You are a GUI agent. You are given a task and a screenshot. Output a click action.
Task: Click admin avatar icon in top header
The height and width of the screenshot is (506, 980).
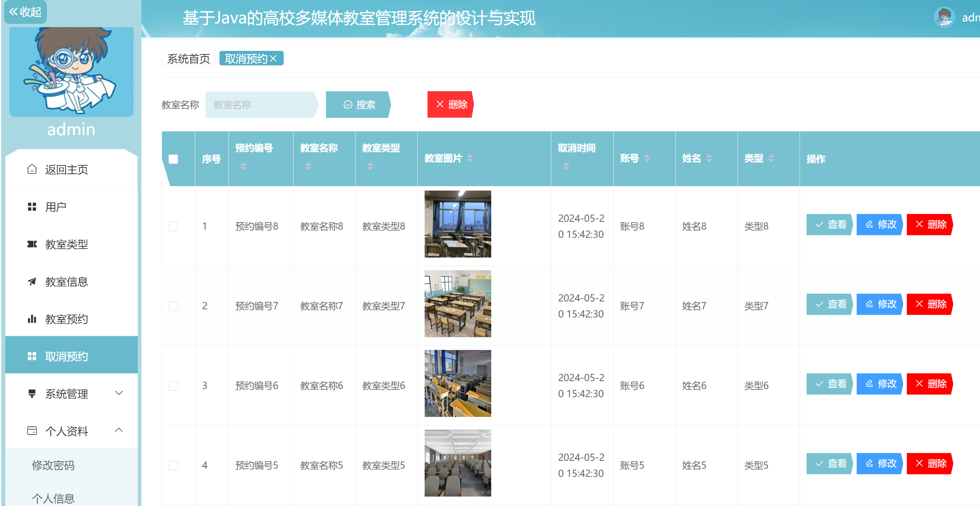944,18
